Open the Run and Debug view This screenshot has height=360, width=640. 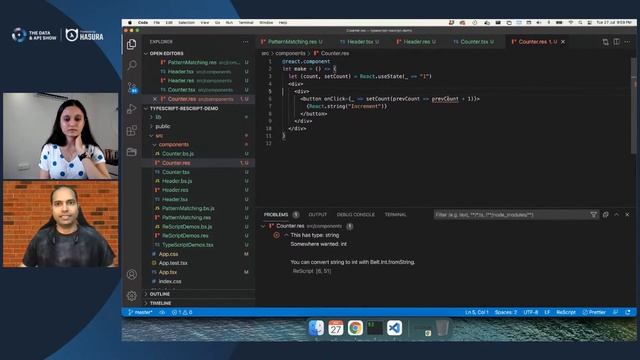pyautogui.click(x=131, y=109)
